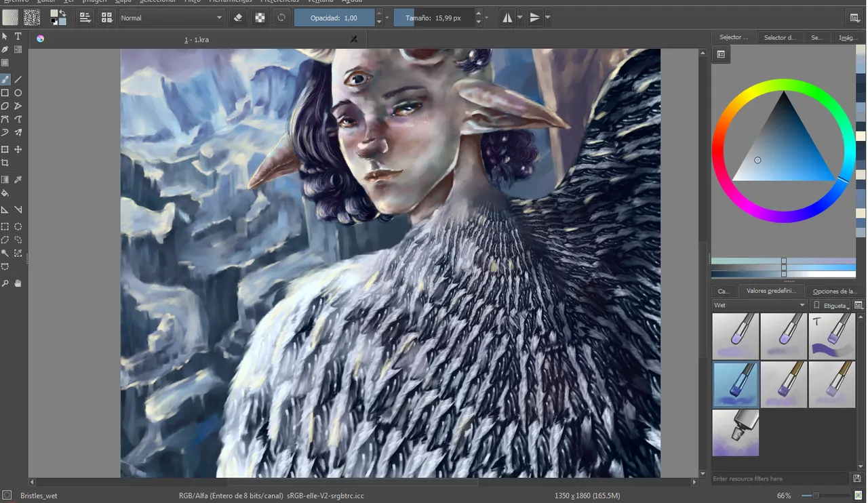
Task: Select the Calligraphy tool
Action: tap(5, 49)
